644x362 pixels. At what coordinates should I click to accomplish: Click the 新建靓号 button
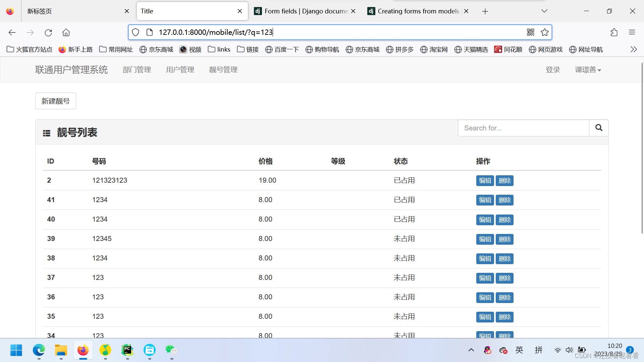pos(55,101)
